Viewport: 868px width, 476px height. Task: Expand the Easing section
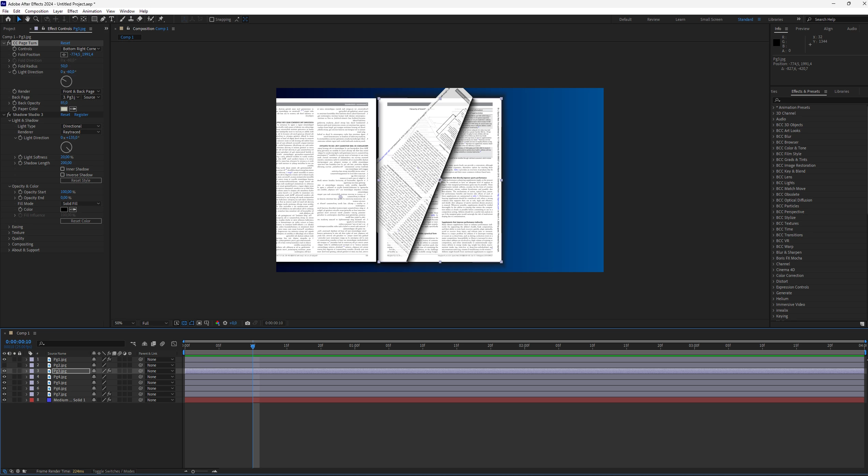coord(9,227)
